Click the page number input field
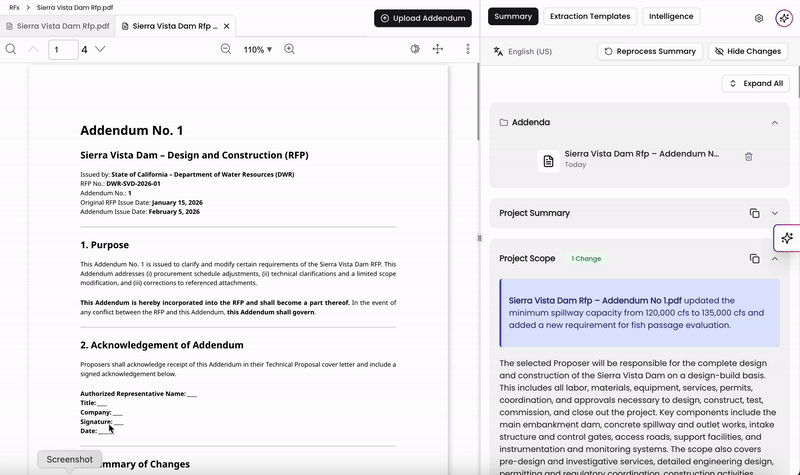The image size is (800, 475). pos(63,49)
